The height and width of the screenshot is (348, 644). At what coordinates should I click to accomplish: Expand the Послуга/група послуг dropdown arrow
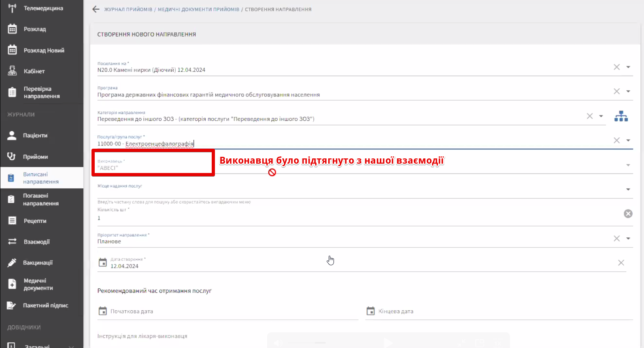628,141
